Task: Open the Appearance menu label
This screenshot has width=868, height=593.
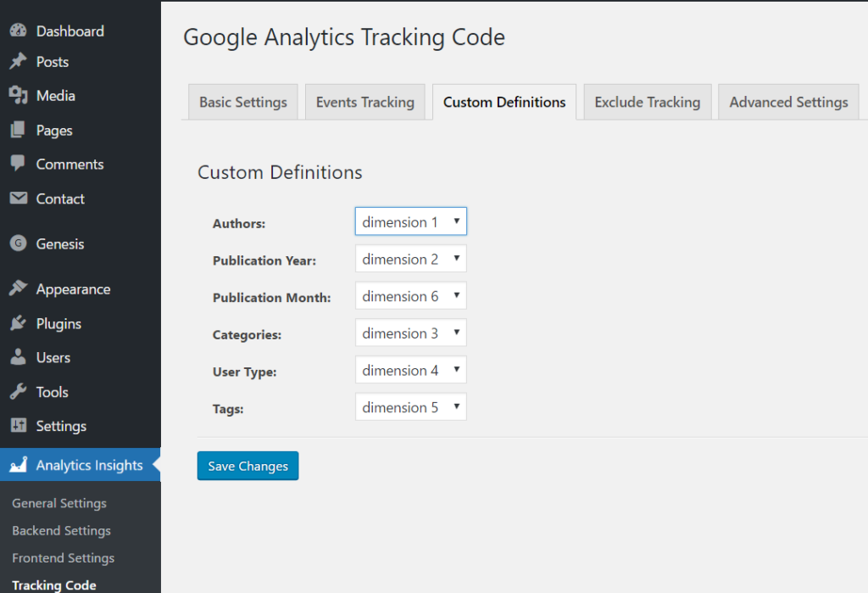Action: tap(73, 289)
